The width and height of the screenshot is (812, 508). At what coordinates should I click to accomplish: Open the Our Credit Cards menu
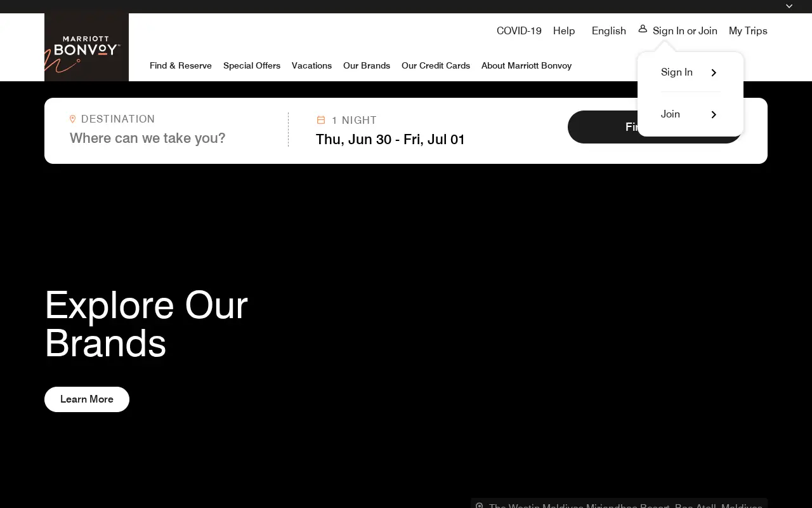436,65
